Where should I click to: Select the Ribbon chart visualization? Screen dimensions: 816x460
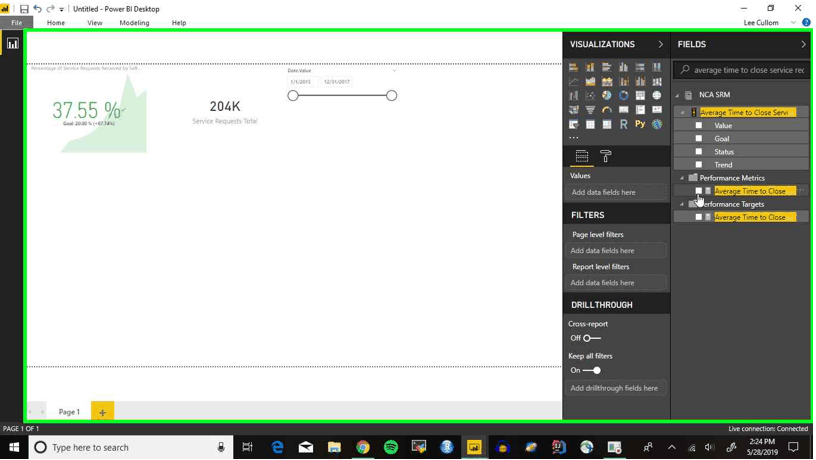tap(657, 82)
